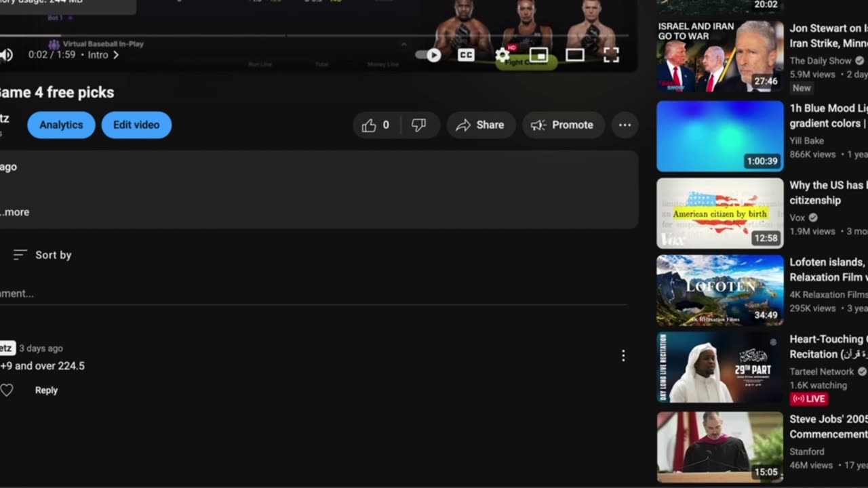Enter full screen mode
Viewport: 868px width, 488px height.
tap(611, 55)
